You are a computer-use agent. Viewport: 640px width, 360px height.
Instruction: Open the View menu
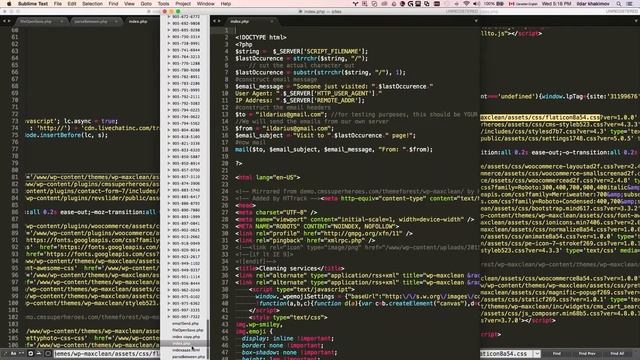point(129,4)
